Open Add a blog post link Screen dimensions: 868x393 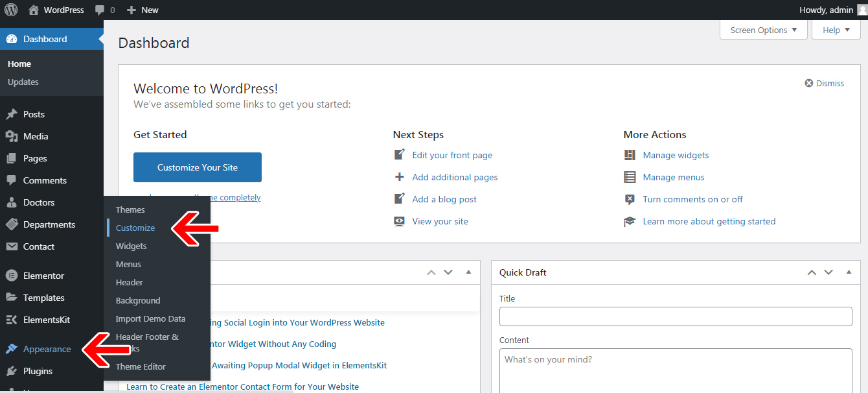(x=444, y=199)
